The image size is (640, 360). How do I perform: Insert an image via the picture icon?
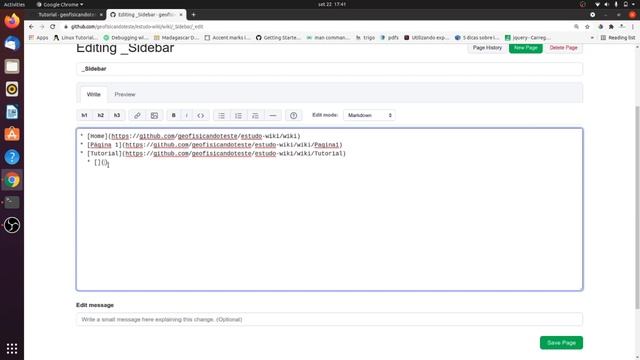(x=154, y=116)
